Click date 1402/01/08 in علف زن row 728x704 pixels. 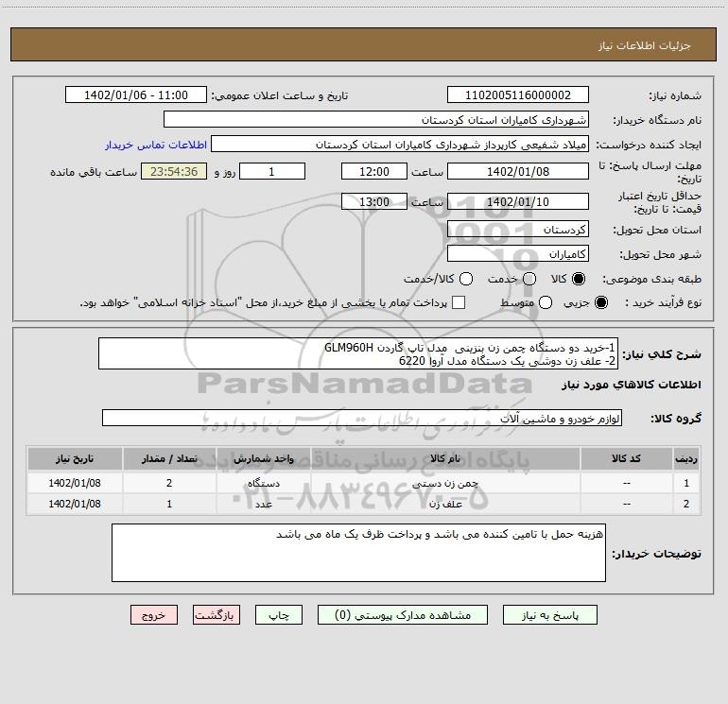tap(75, 504)
